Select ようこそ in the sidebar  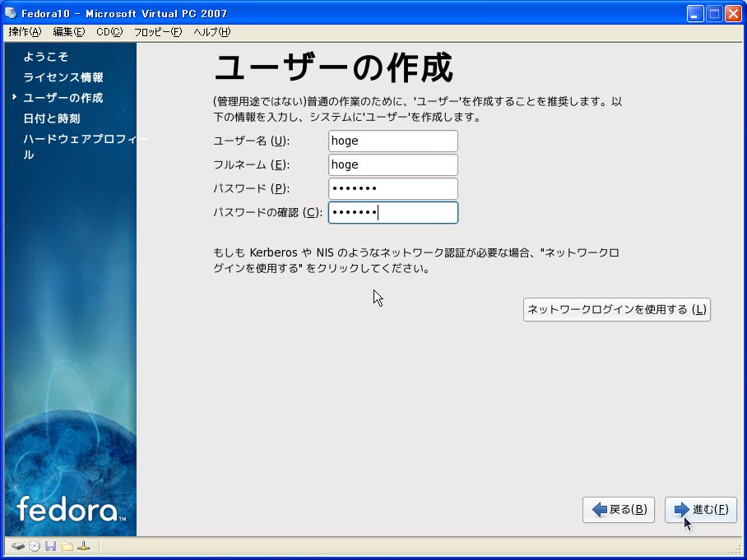[46, 57]
